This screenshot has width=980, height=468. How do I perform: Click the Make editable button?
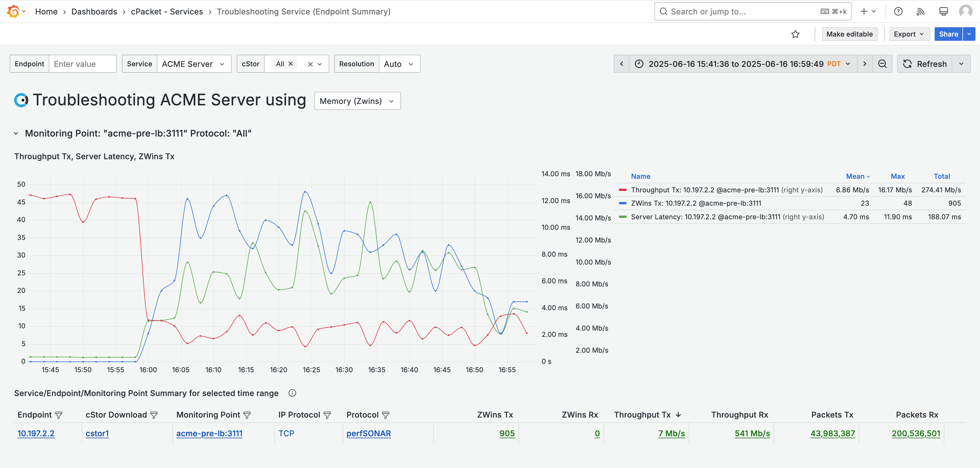(849, 34)
